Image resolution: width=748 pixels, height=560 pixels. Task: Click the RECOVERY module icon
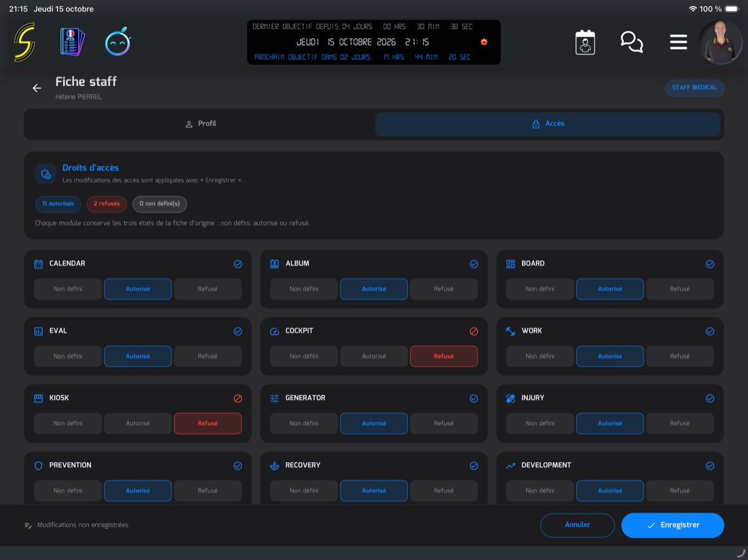pyautogui.click(x=275, y=465)
